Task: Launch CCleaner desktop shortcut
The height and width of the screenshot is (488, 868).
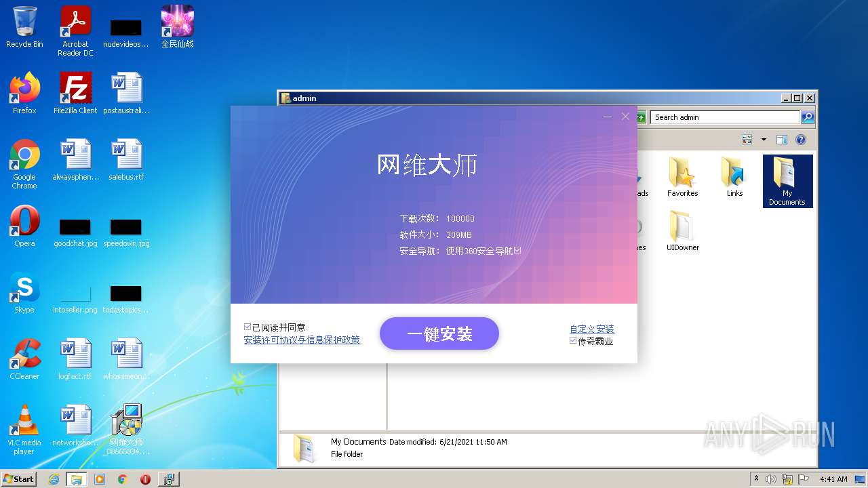Action: [x=24, y=359]
